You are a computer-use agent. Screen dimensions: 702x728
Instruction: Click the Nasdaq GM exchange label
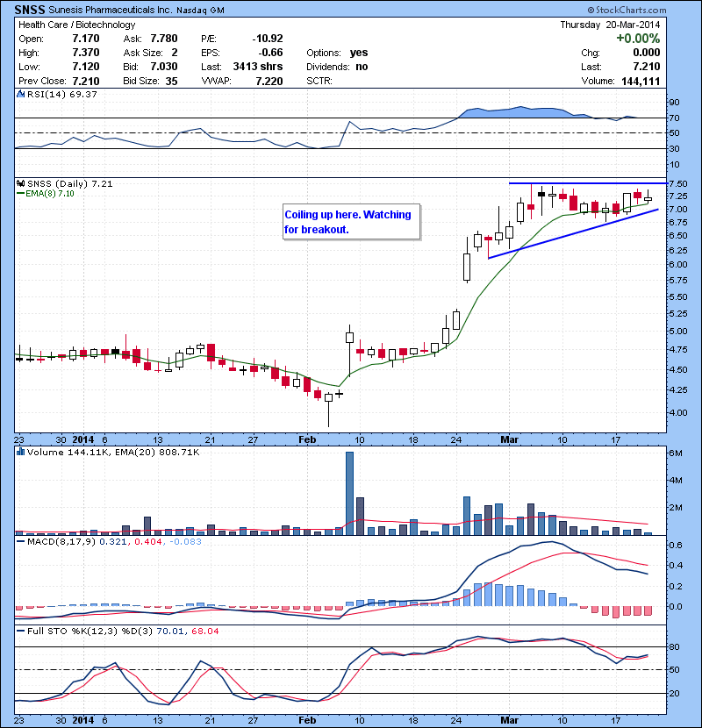[200, 11]
